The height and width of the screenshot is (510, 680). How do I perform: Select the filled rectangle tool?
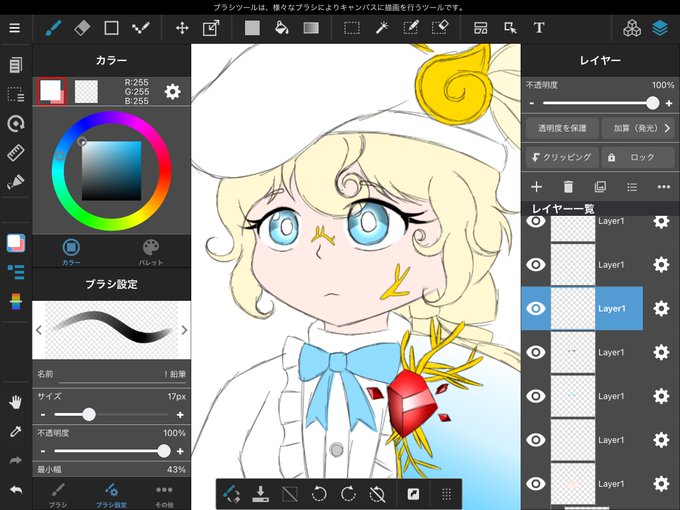point(252,28)
